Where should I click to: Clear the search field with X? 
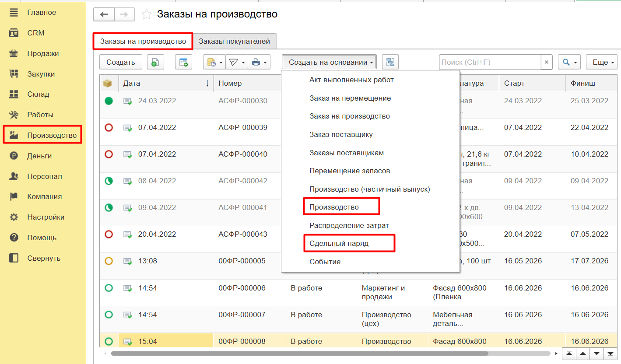click(x=547, y=62)
